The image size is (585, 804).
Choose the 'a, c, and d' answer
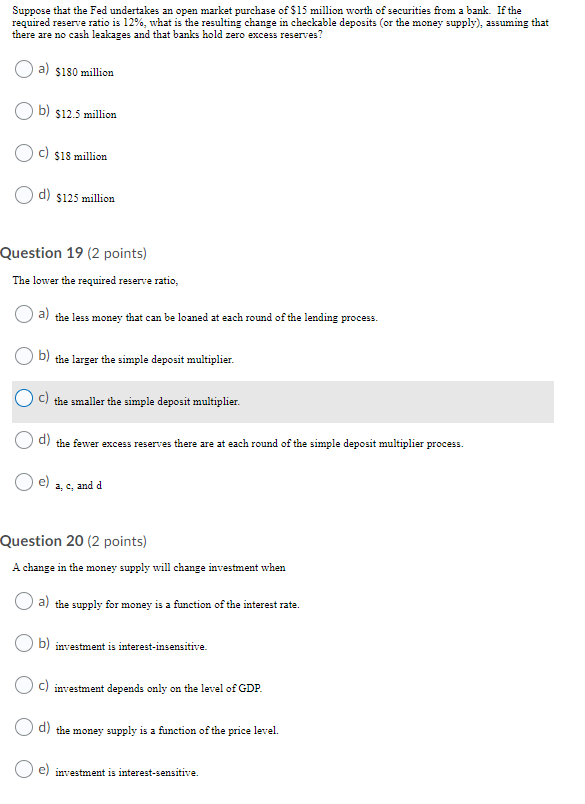[x=24, y=482]
